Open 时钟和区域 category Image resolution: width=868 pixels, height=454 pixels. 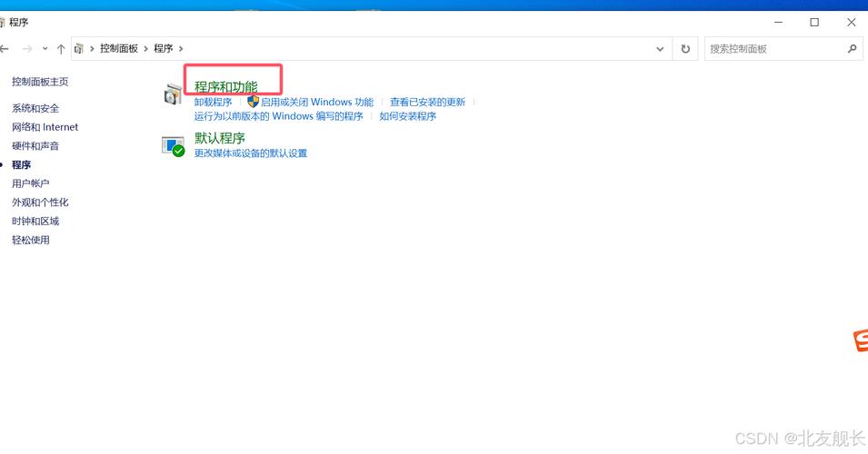pos(35,222)
